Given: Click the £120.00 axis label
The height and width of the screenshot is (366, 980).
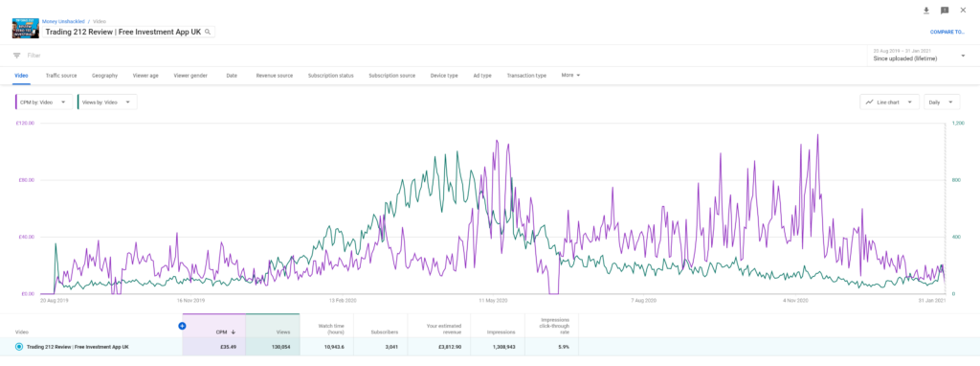Looking at the screenshot, I should (x=25, y=124).
